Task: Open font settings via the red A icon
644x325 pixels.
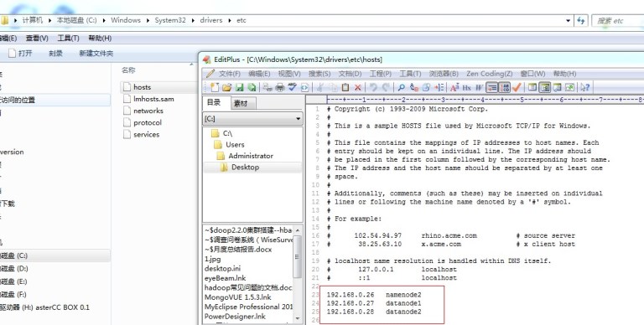Action: [x=454, y=87]
